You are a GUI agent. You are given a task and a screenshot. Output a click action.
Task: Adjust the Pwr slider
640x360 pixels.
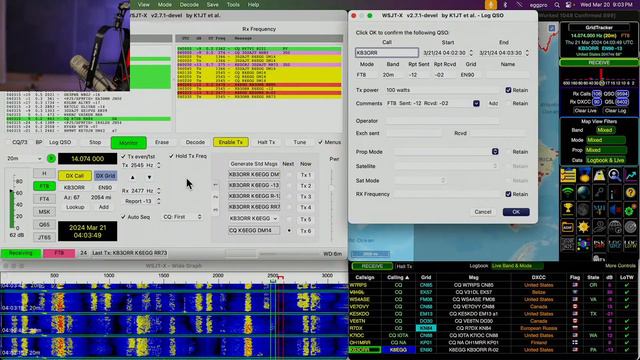(331, 188)
